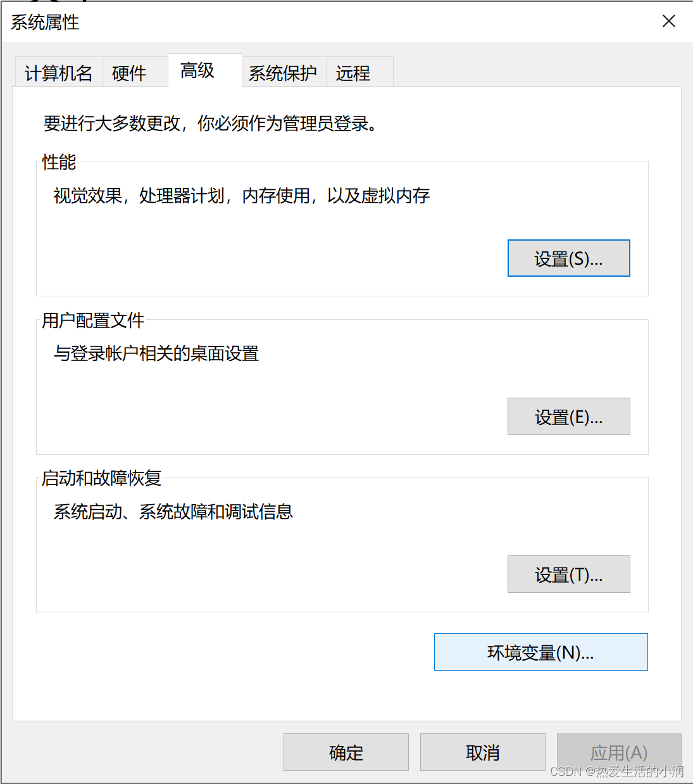Open startup and recovery settings 设置(T)
This screenshot has height=784, width=693.
(x=568, y=574)
